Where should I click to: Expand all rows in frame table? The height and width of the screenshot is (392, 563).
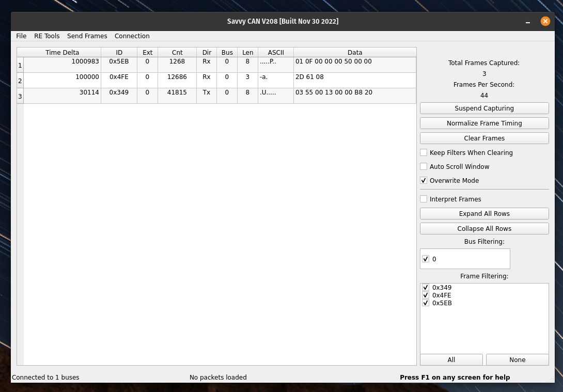[x=484, y=214]
